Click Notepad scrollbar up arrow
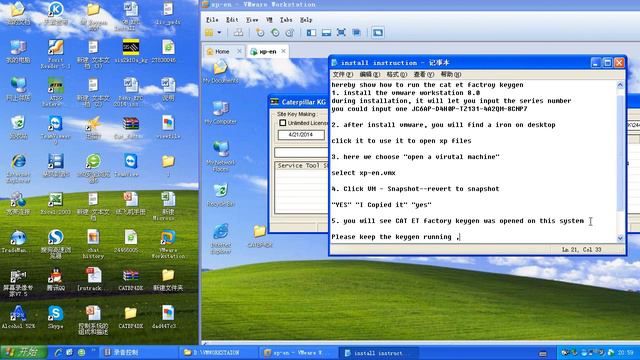Image resolution: width=640 pixels, height=360 pixels. [620, 85]
